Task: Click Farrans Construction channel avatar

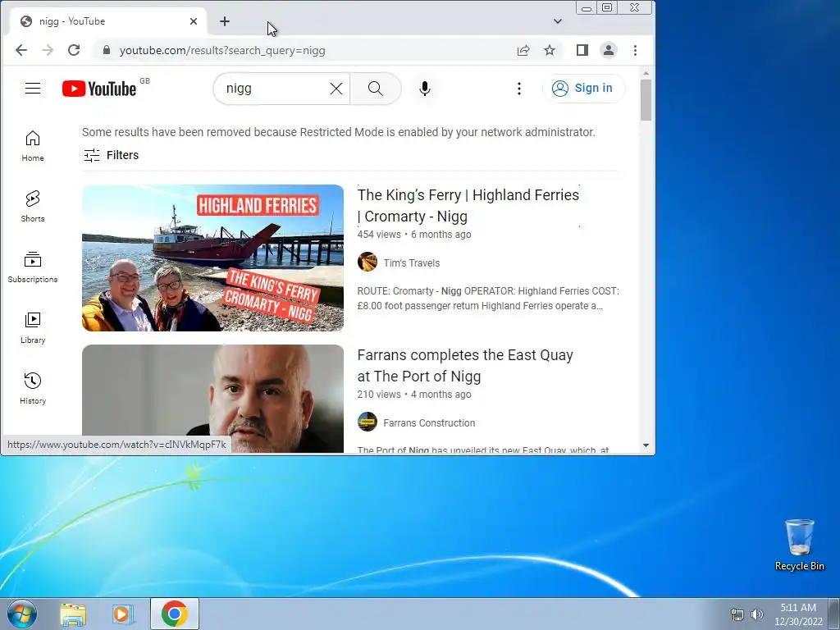Action: (x=367, y=422)
